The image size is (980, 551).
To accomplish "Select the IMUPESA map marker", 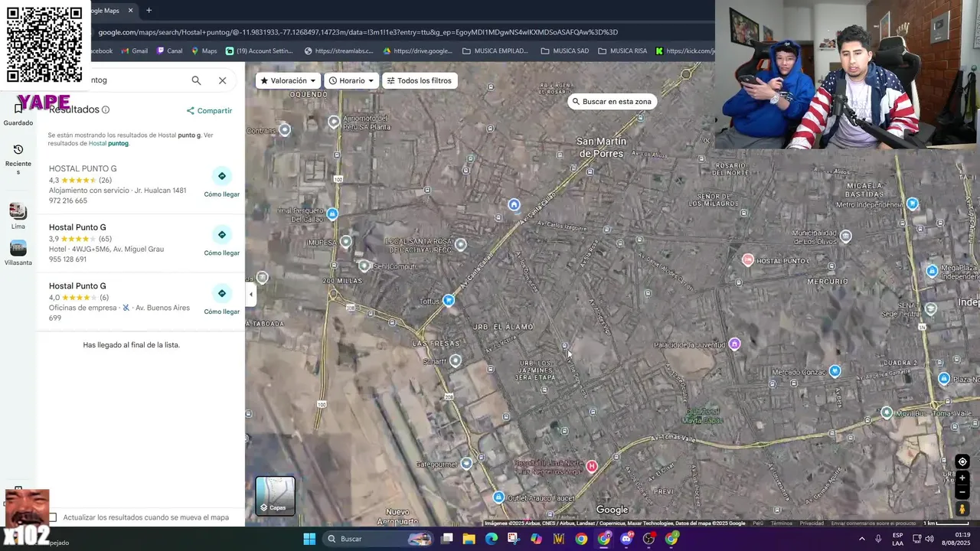I will coord(346,242).
